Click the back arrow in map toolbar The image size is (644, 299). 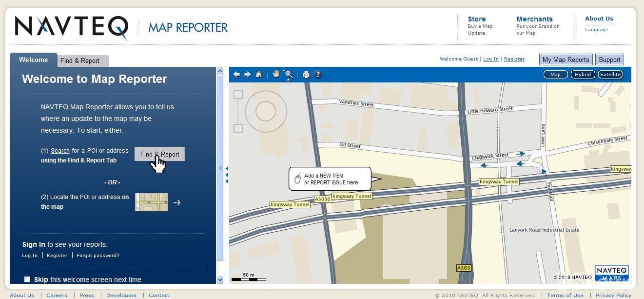pos(236,75)
